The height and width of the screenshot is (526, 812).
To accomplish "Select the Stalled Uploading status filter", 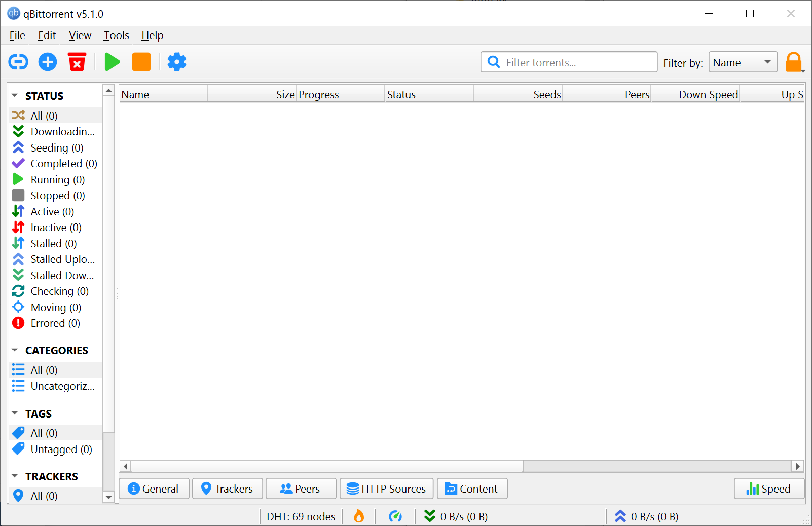I will pyautogui.click(x=55, y=259).
